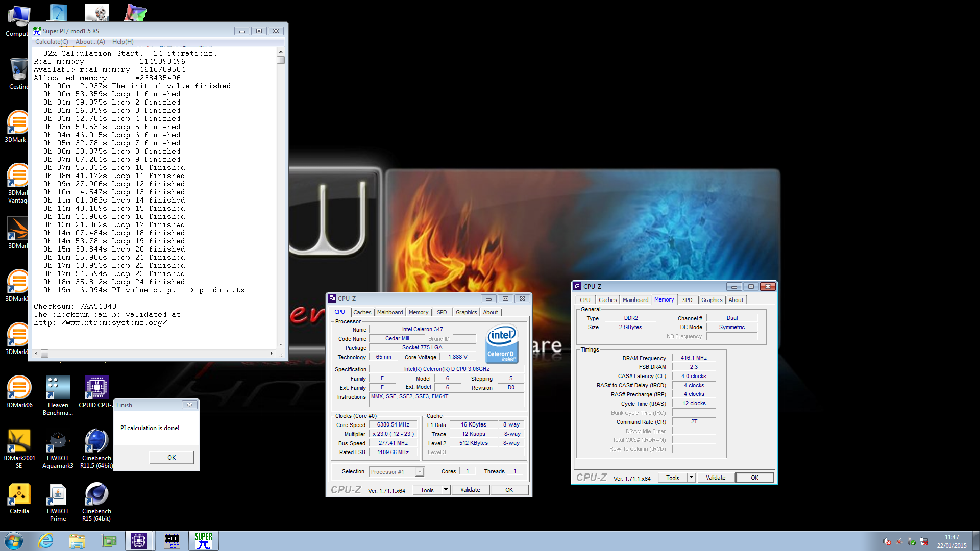
Task: Switch to Super PI taskbar button
Action: click(204, 541)
